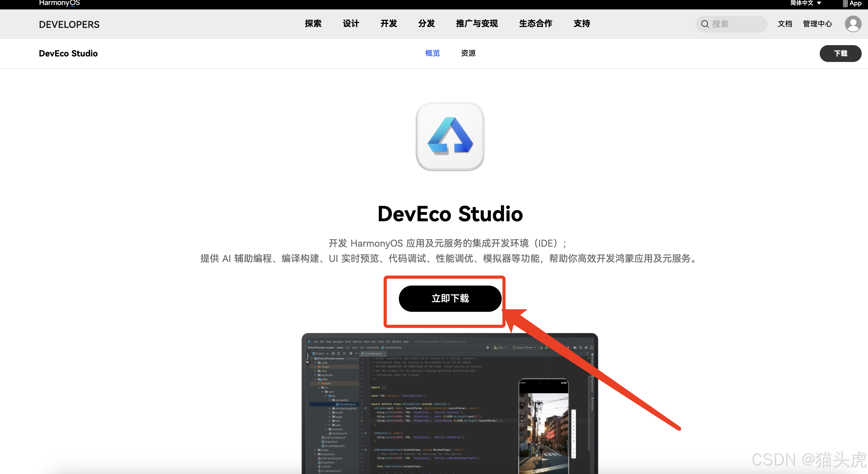Viewport: 868px width, 474px height.
Task: Click the 下载 button in sub-header
Action: (840, 53)
